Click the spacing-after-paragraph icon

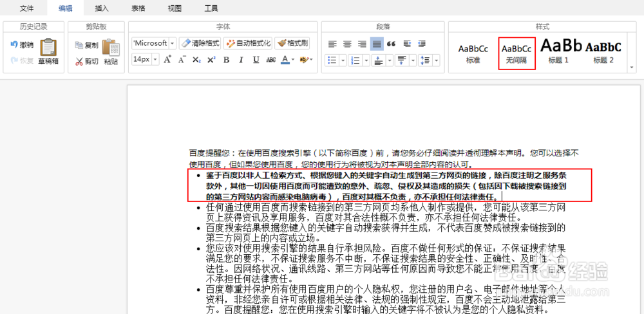click(402, 60)
